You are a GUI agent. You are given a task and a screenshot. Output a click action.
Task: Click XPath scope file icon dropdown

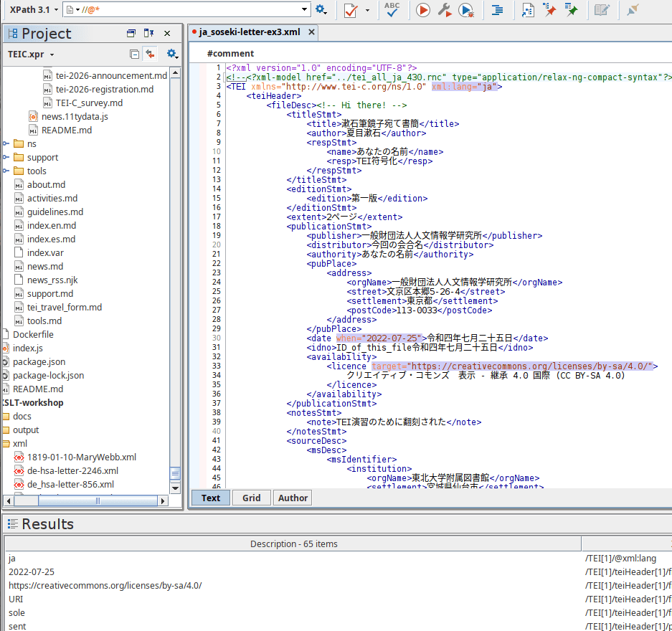coord(72,9)
